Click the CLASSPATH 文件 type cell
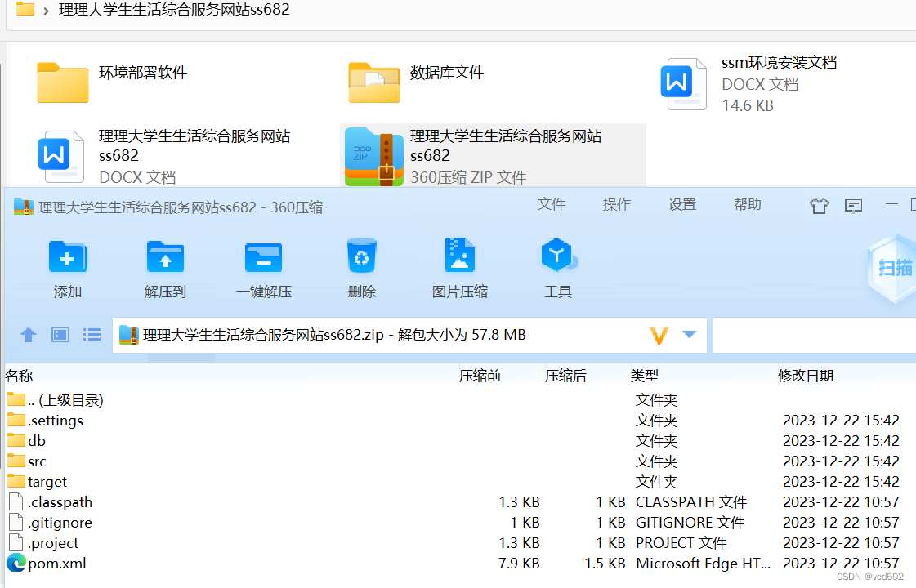This screenshot has width=916, height=588. click(x=691, y=502)
